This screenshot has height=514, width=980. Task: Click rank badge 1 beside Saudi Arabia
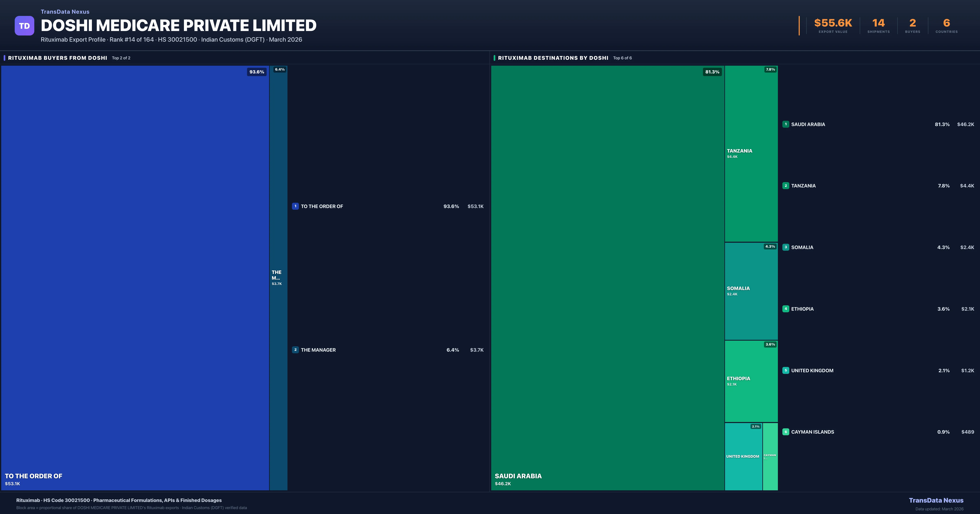786,124
